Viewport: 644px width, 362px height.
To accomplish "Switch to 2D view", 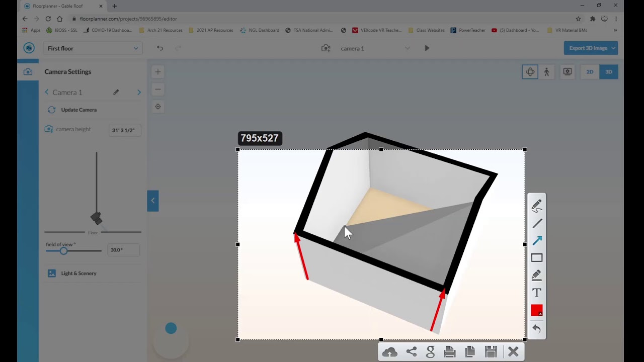I will click(x=590, y=72).
